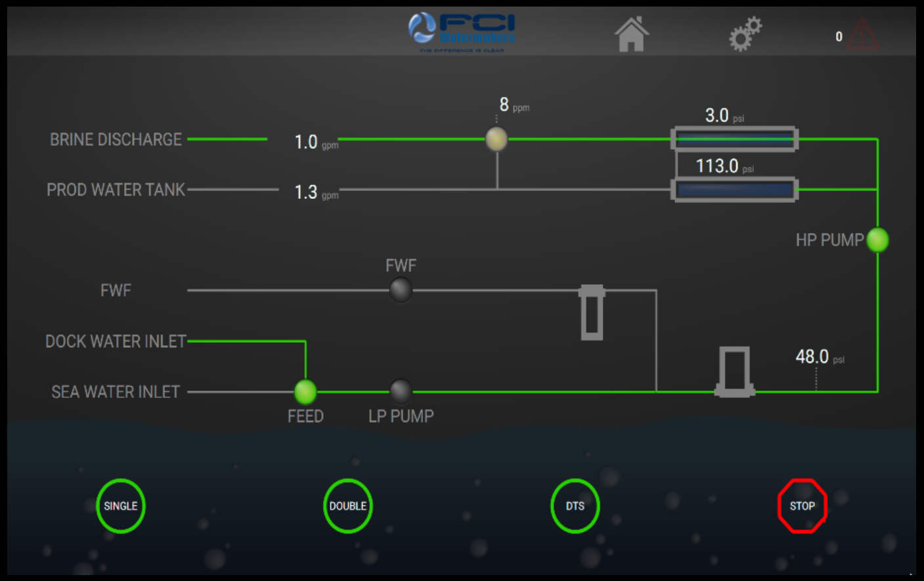924x581 pixels.
Task: Toggle the FEED valve indicator
Action: point(305,392)
